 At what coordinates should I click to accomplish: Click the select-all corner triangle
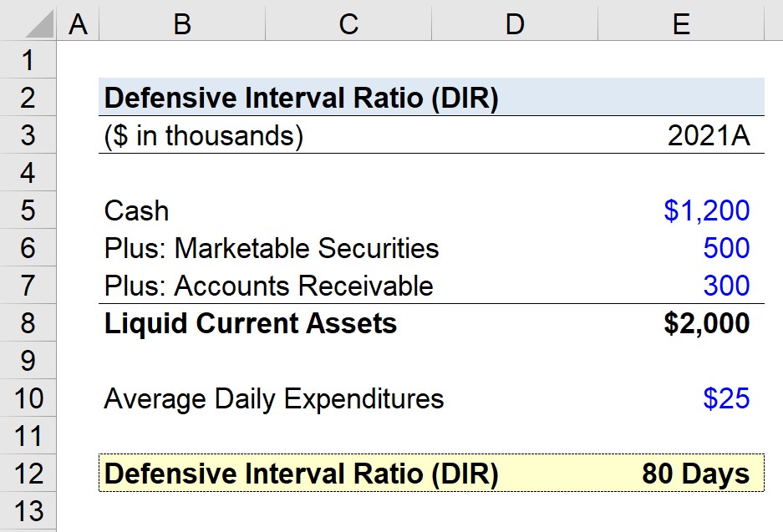[x=39, y=24]
